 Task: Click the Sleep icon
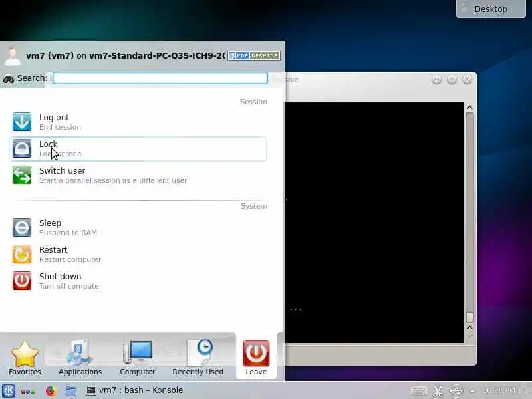point(22,227)
